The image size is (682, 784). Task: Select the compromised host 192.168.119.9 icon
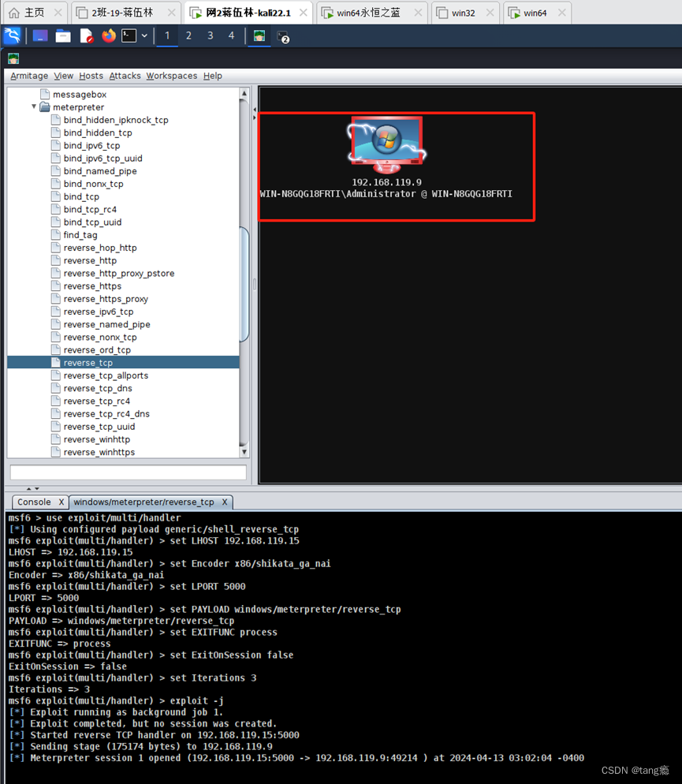[x=386, y=145]
